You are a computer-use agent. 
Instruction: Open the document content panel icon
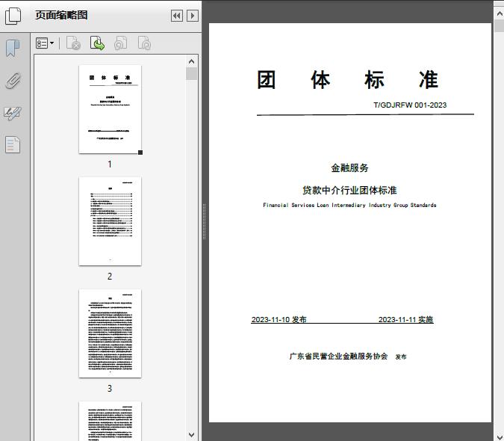(x=13, y=144)
